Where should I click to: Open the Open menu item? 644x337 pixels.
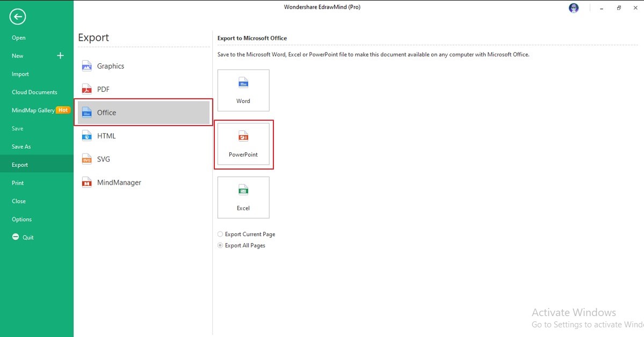click(18, 38)
